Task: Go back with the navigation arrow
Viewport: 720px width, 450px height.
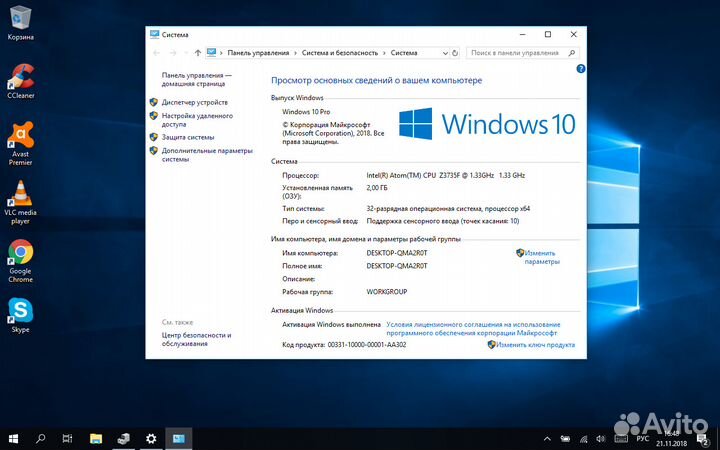Action: pyautogui.click(x=157, y=53)
